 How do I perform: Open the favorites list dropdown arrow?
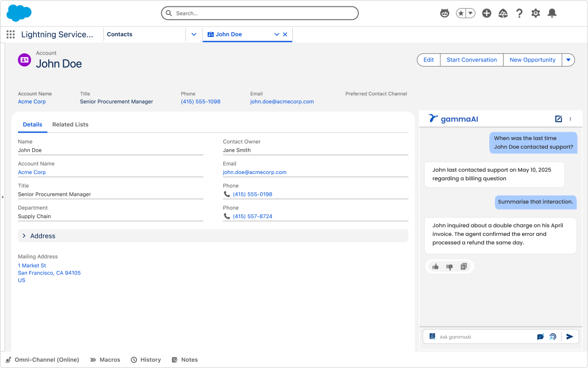pos(471,13)
